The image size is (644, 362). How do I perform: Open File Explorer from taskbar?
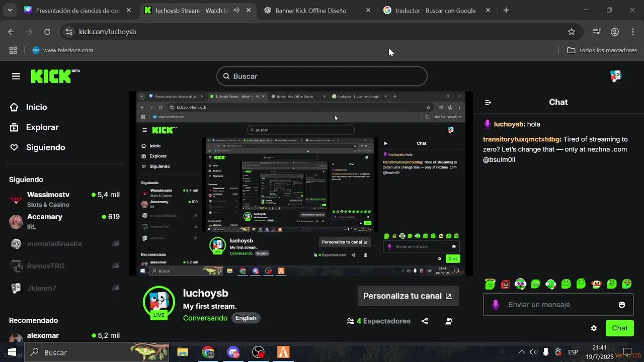click(183, 352)
